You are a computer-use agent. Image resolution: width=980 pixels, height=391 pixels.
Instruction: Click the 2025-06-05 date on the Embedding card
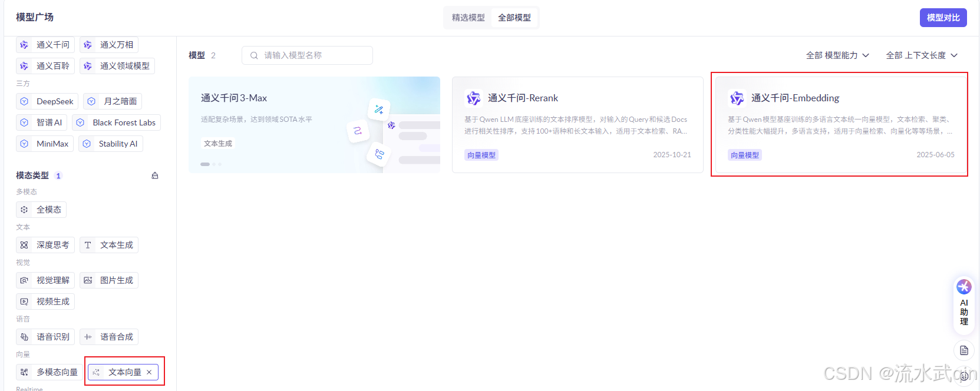click(x=935, y=155)
